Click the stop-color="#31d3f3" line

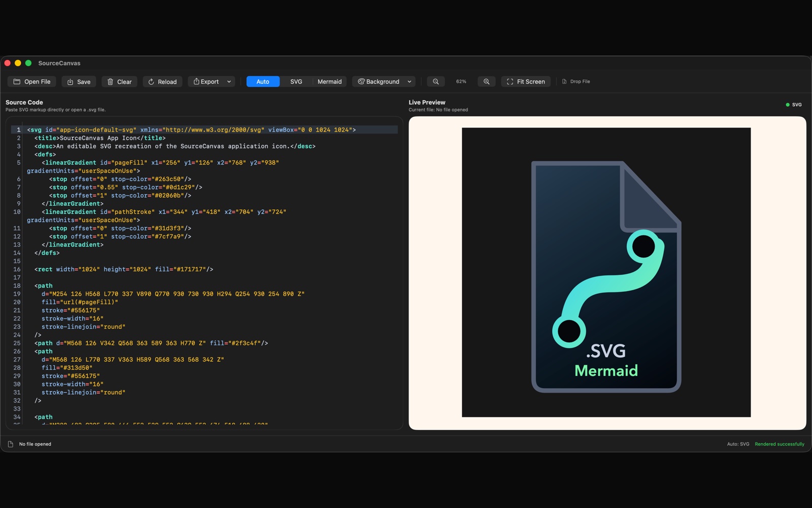(120, 228)
